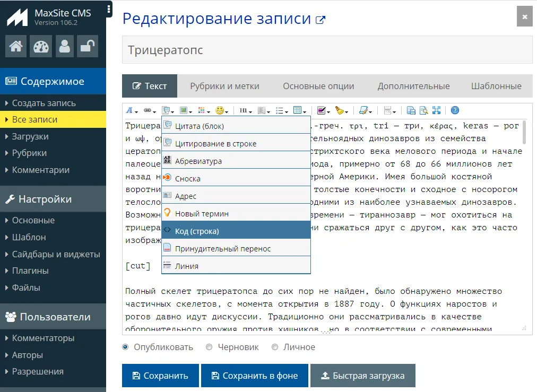This screenshot has height=392, width=537.
Task: Click the blue help question mark icon
Action: (455, 110)
